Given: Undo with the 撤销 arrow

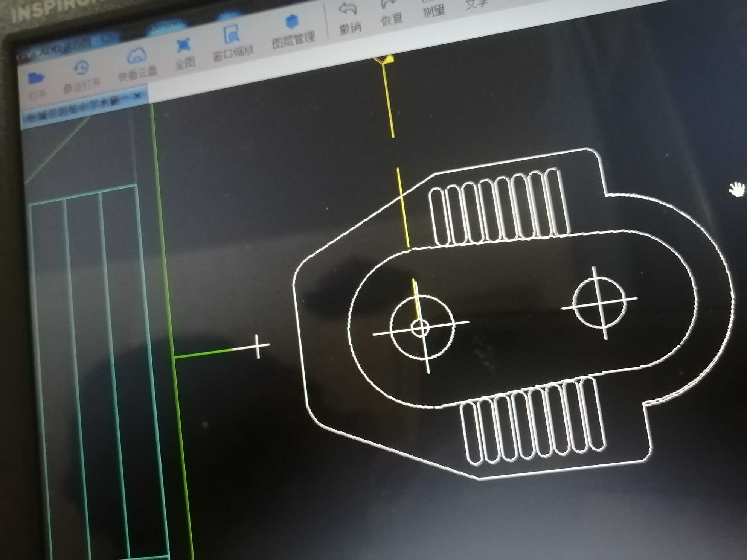Looking at the screenshot, I should click(x=349, y=19).
